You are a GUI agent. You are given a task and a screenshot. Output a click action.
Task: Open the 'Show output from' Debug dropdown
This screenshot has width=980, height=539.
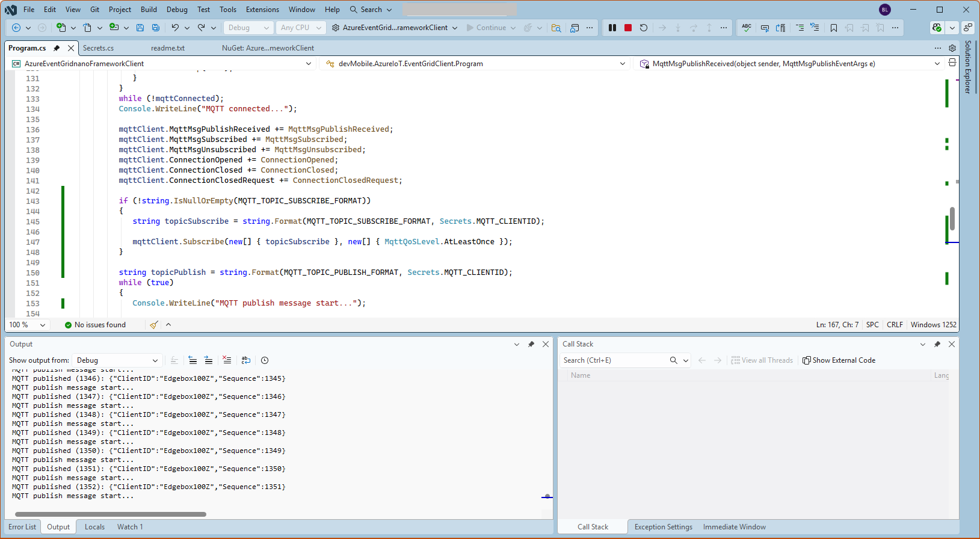117,360
